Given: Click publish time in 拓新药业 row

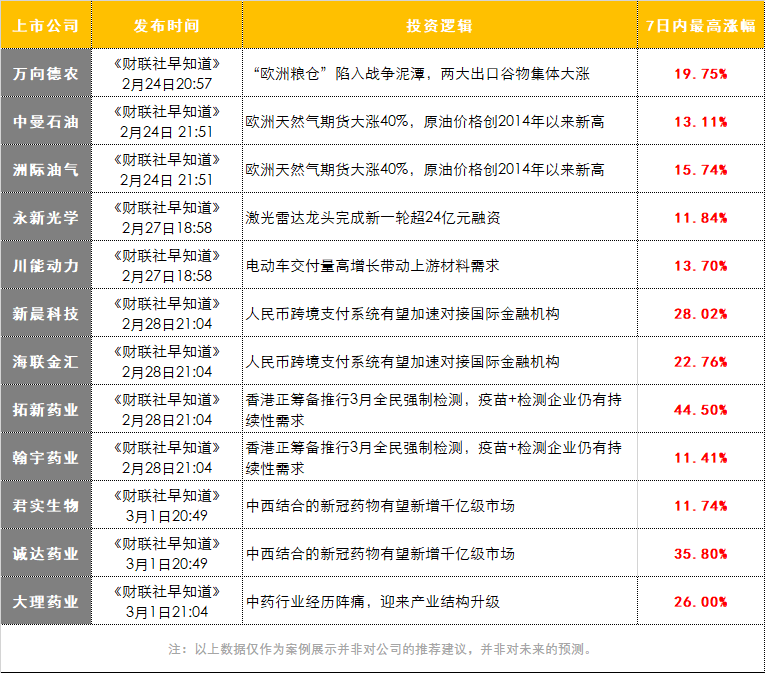Looking at the screenshot, I should 167,410.
